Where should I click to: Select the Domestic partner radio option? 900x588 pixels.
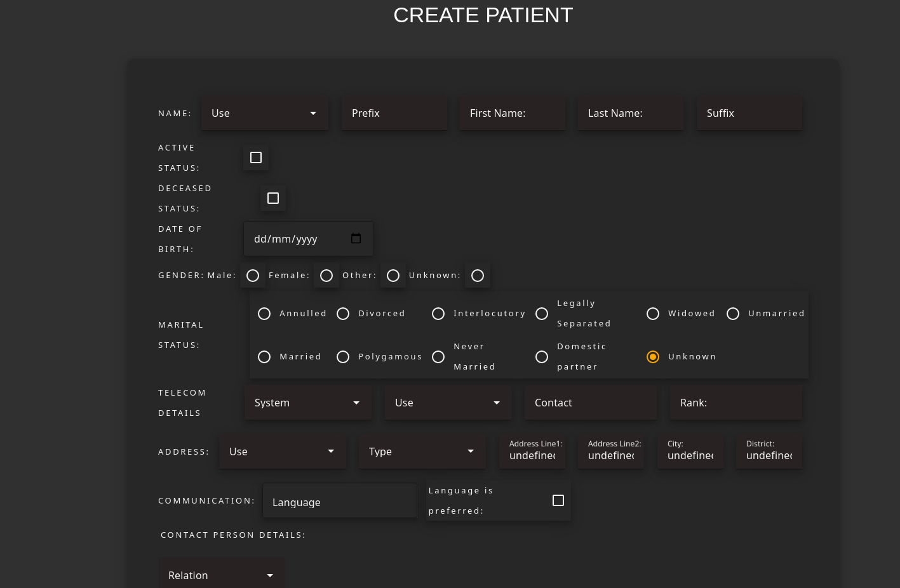[542, 357]
